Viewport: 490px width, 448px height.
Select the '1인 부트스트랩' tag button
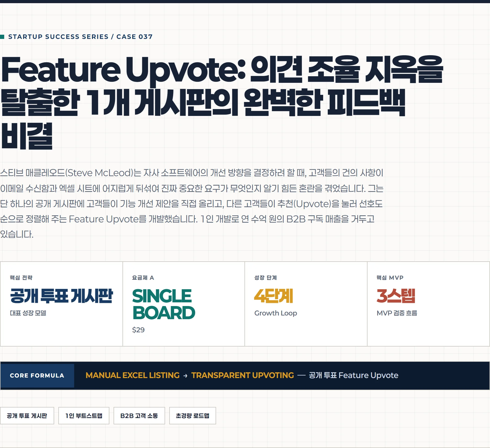[84, 416]
